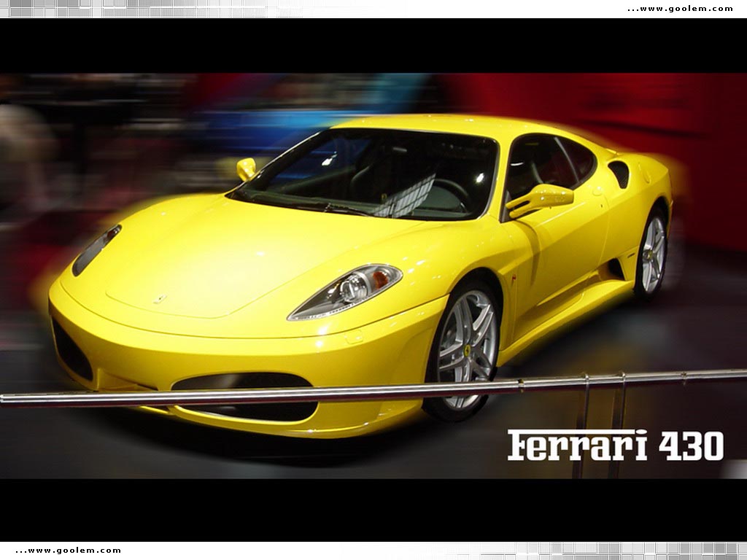Viewport: 747px width, 560px height.
Task: Click the Ferrari 430 title text
Action: tap(616, 446)
